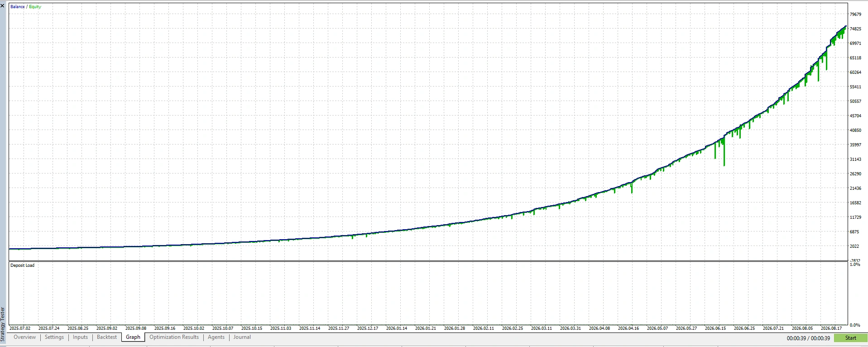Image resolution: width=868 pixels, height=347 pixels.
Task: Click the Balance legend label
Action: [x=18, y=7]
